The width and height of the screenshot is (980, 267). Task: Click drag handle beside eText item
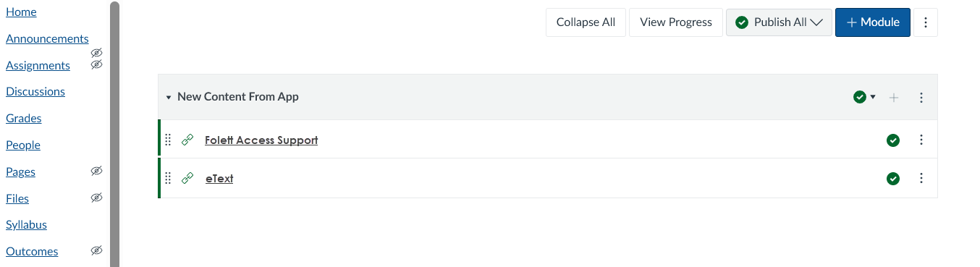pos(168,178)
